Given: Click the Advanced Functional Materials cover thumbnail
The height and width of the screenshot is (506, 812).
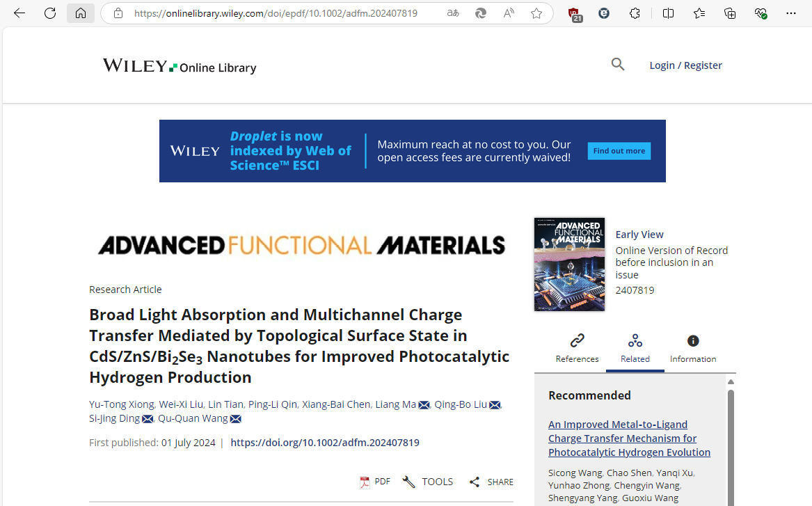Looking at the screenshot, I should pyautogui.click(x=569, y=264).
